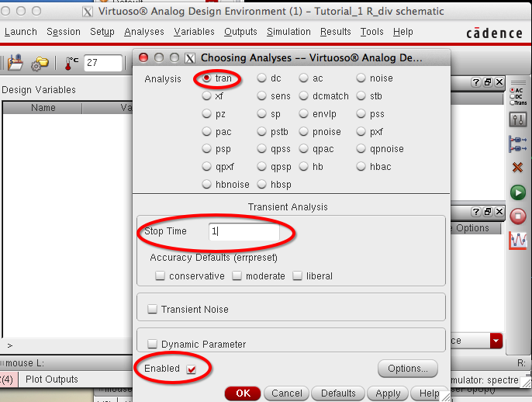Image resolution: width=532 pixels, height=402 pixels.
Task: Select the pxf analysis radio button
Action: (361, 131)
